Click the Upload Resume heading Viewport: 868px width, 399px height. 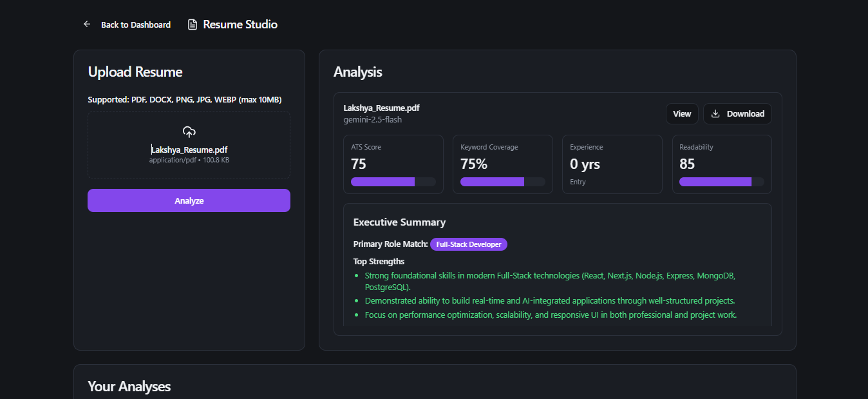[135, 72]
